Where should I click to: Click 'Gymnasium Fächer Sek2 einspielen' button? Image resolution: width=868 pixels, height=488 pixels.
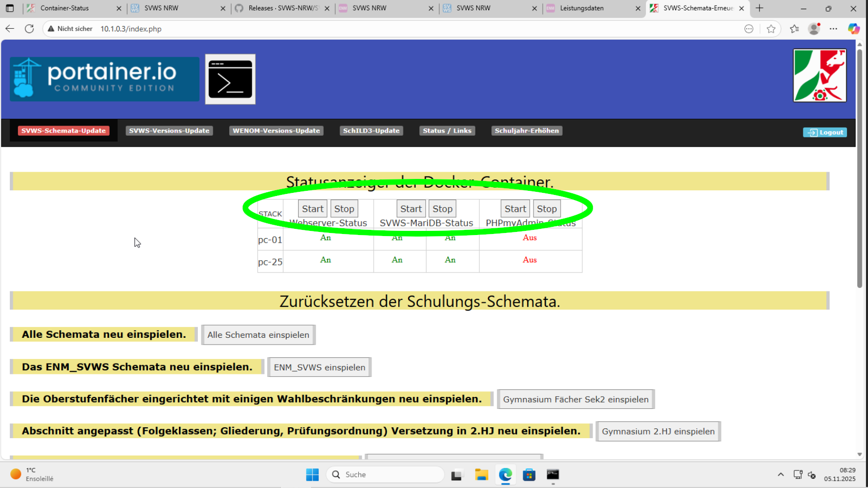pyautogui.click(x=576, y=399)
